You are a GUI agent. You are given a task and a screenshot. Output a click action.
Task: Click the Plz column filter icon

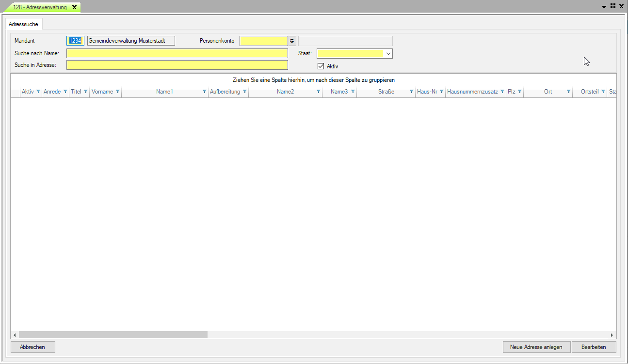coord(520,92)
